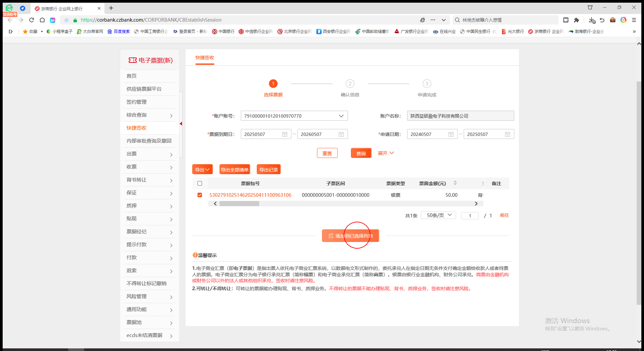Show more bookmarks with the double-arrow icon
This screenshot has width=644, height=351.
634,32
